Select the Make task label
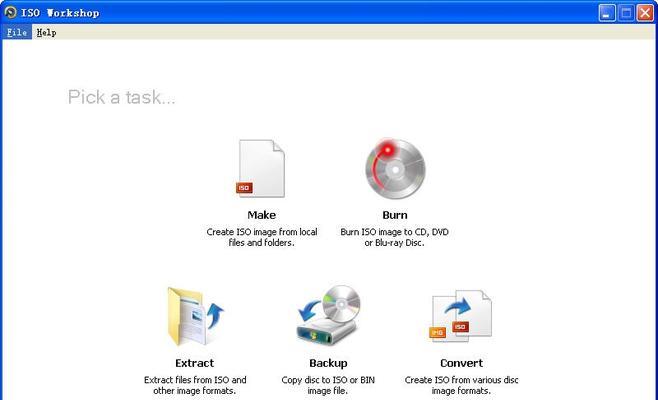The image size is (658, 400). 261,215
